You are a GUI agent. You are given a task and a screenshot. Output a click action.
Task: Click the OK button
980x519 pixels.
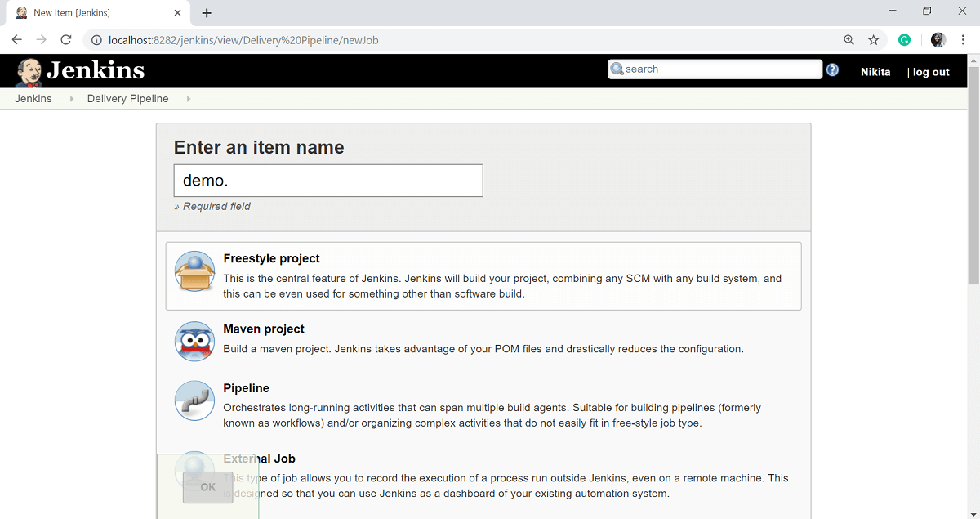point(208,487)
